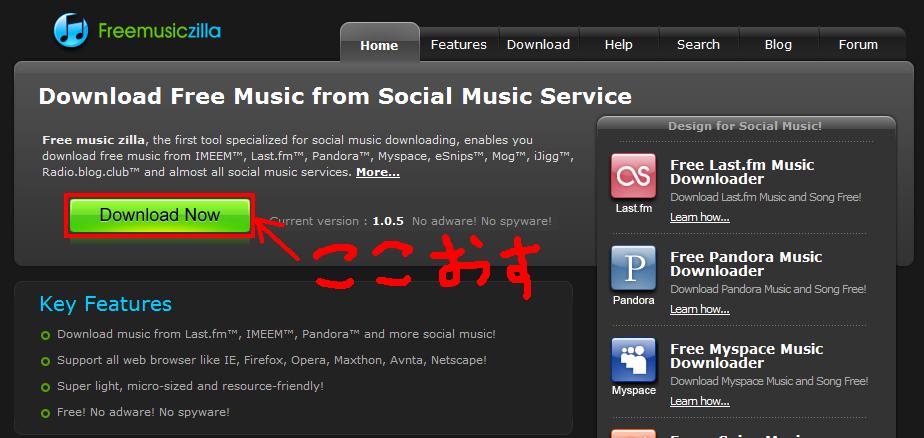Click Download Last.fm Music and Song Free! text
This screenshot has width=924, height=438.
point(765,197)
